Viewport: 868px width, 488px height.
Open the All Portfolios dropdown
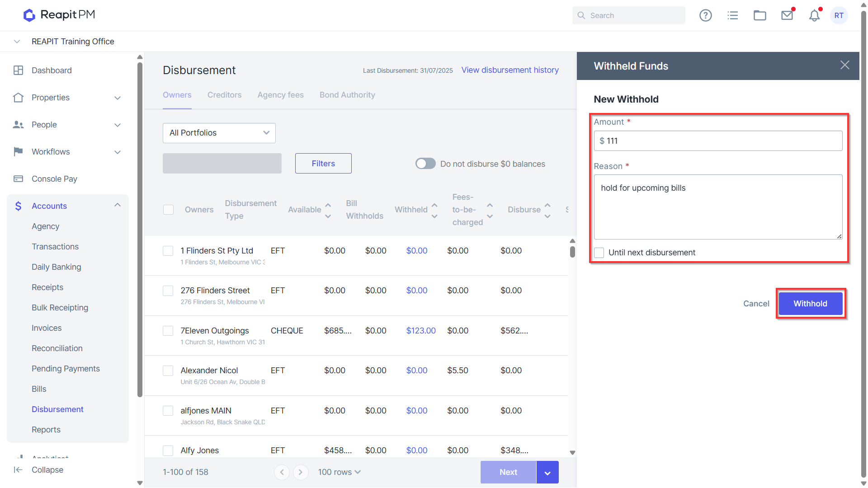click(219, 133)
